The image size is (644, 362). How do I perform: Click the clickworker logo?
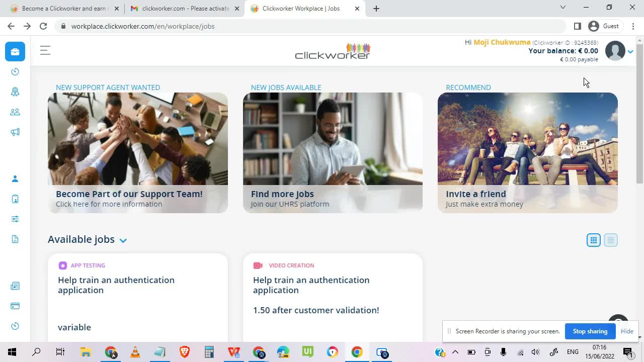[333, 51]
